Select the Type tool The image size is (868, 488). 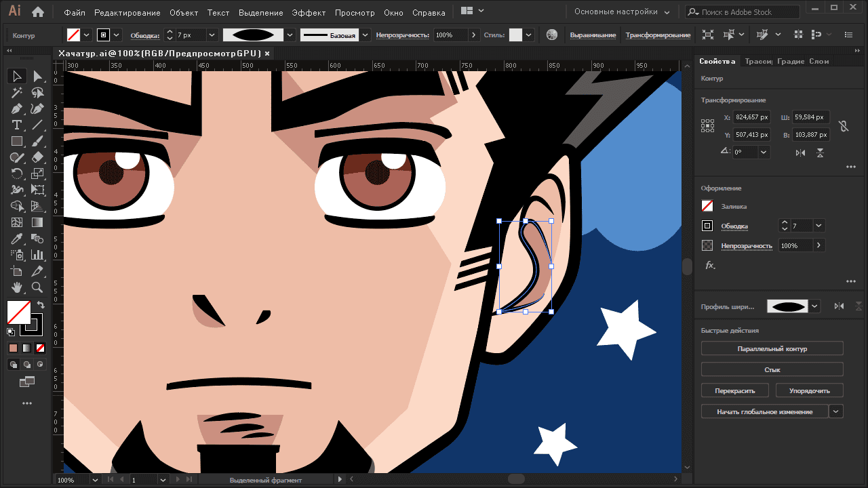coord(17,125)
